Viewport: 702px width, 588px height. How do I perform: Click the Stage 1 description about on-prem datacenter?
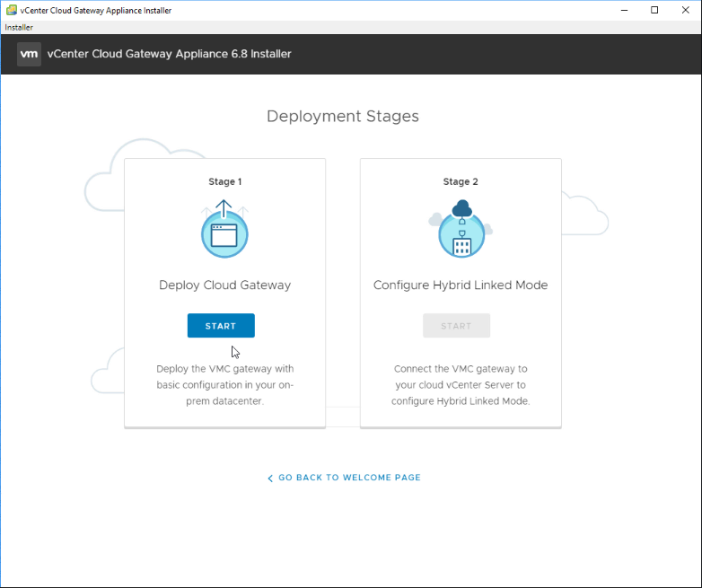click(x=224, y=385)
